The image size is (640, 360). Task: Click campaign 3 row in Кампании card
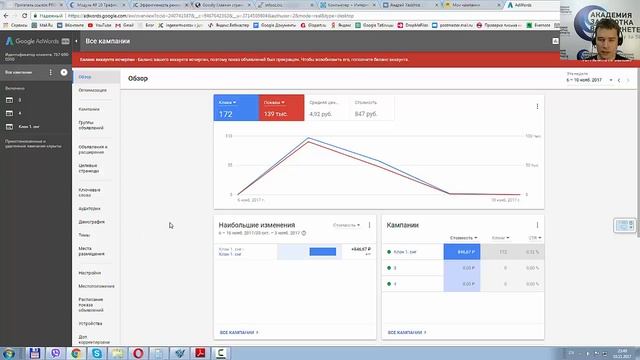pos(463,268)
